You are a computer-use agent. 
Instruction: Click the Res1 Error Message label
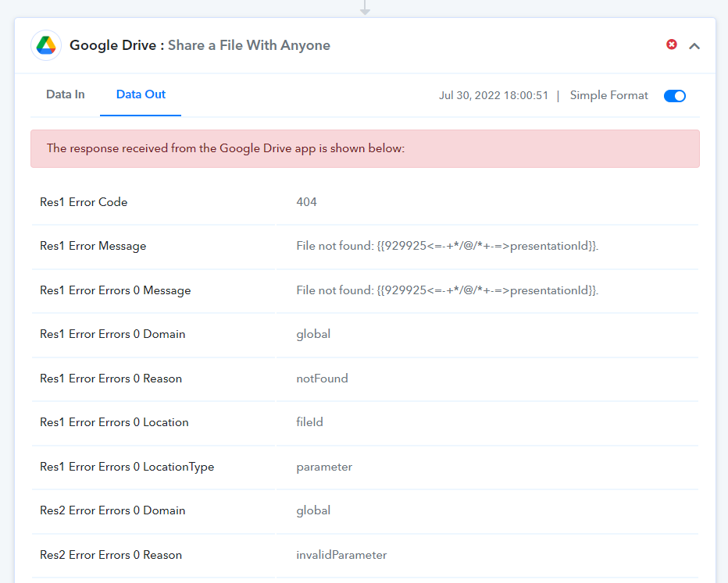point(93,247)
